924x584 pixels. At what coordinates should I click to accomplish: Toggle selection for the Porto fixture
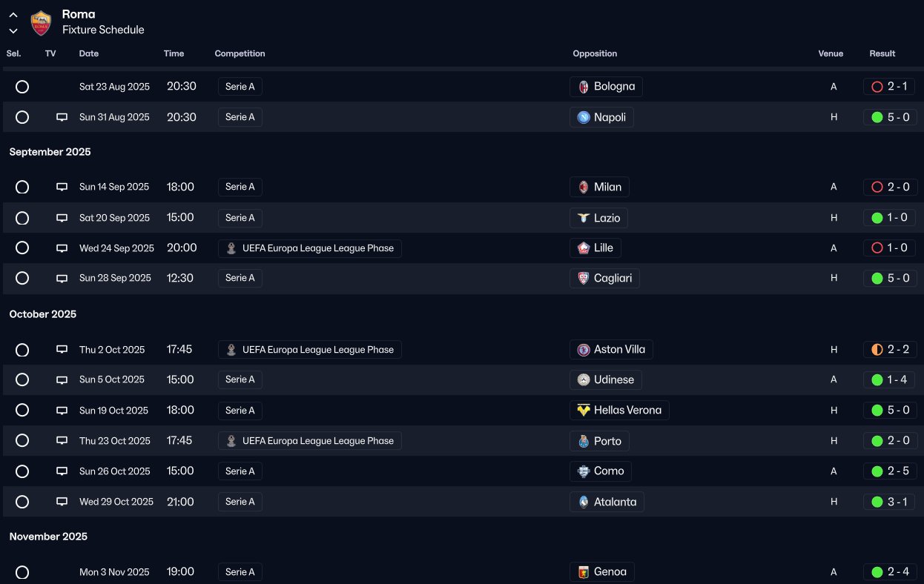pos(22,440)
